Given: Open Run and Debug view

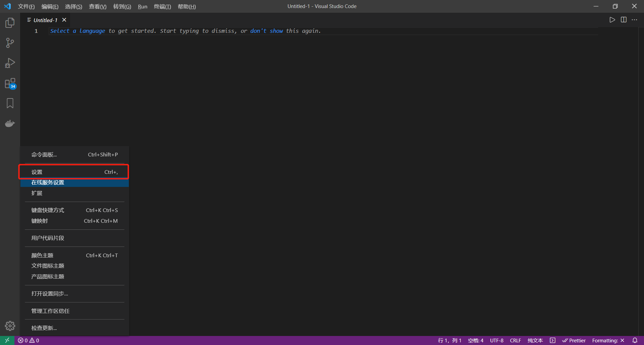Looking at the screenshot, I should pyautogui.click(x=10, y=63).
